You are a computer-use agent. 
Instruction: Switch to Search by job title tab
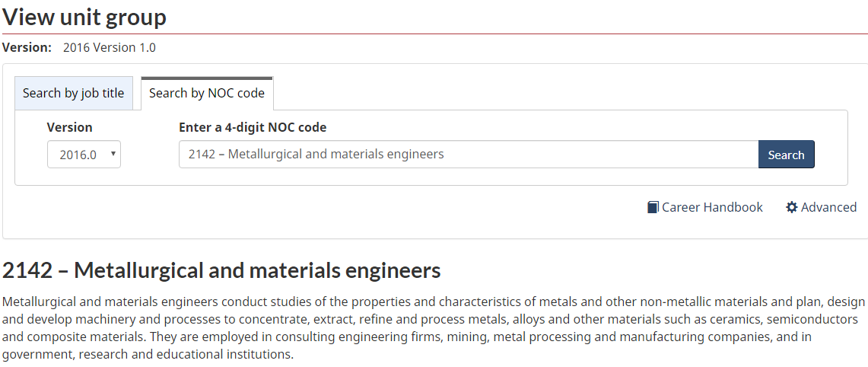[73, 93]
